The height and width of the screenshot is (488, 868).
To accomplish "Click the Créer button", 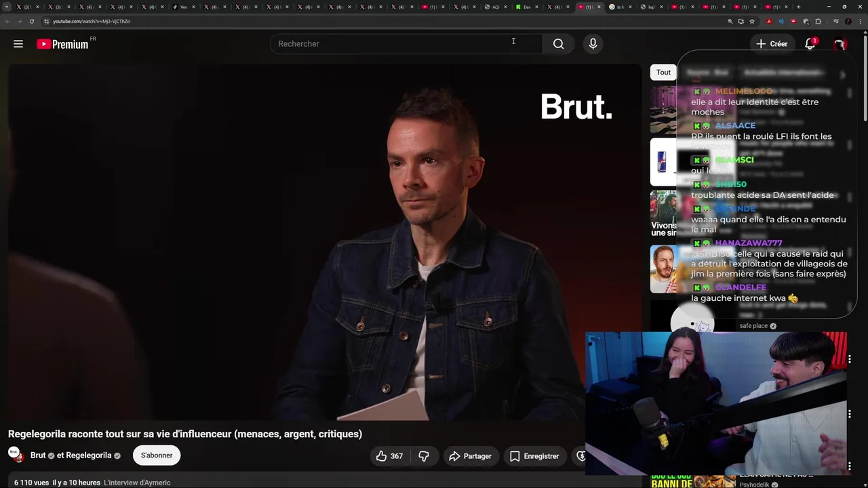I will click(772, 44).
